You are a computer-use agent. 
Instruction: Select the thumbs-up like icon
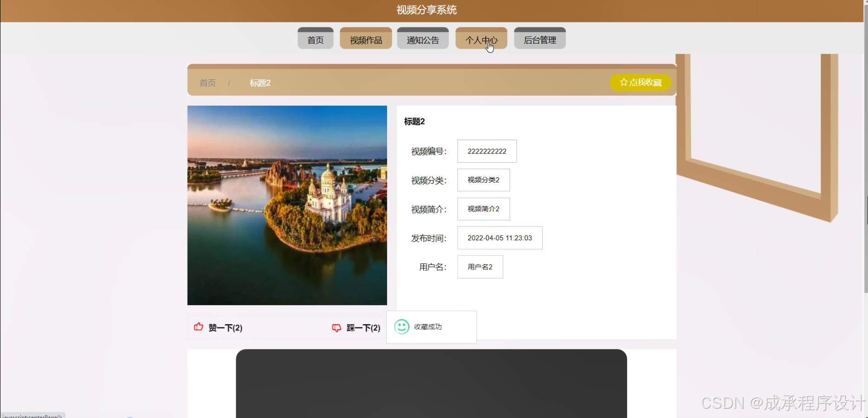coord(198,327)
